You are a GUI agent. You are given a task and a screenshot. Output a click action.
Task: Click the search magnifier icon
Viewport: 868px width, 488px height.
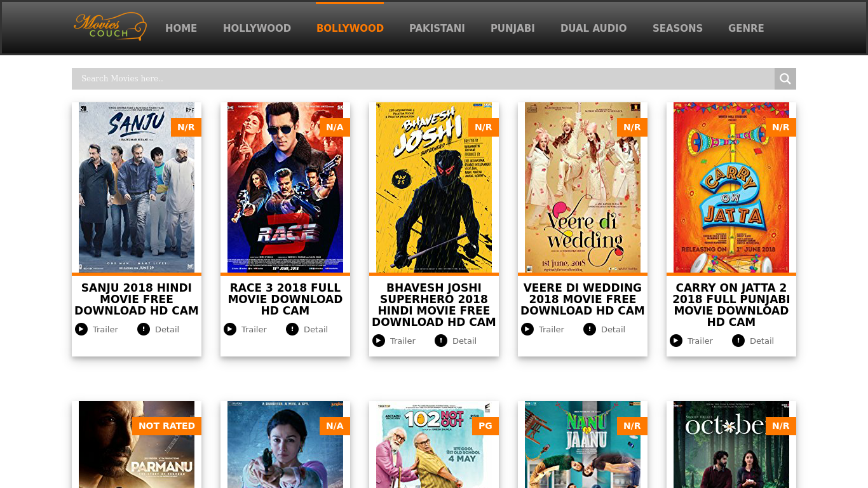785,79
